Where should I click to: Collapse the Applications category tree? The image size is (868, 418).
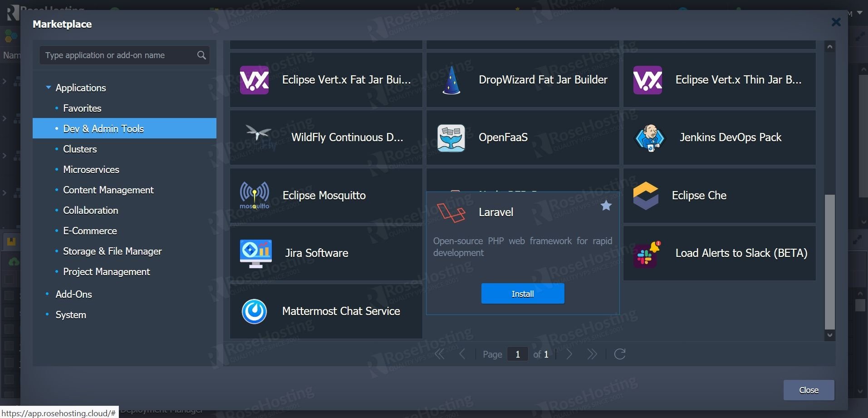(49, 87)
